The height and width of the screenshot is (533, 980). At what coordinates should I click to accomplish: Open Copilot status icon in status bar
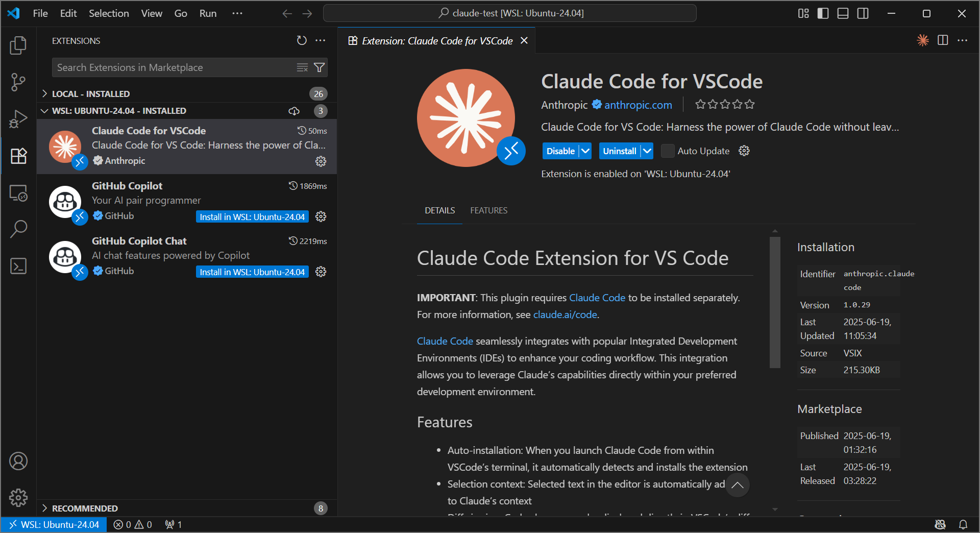(940, 524)
